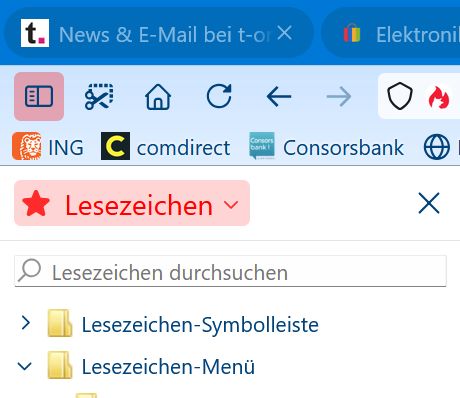Screen dimensions: 460x398
Task: Open the Consorsbank bookmark
Action: pos(327,147)
